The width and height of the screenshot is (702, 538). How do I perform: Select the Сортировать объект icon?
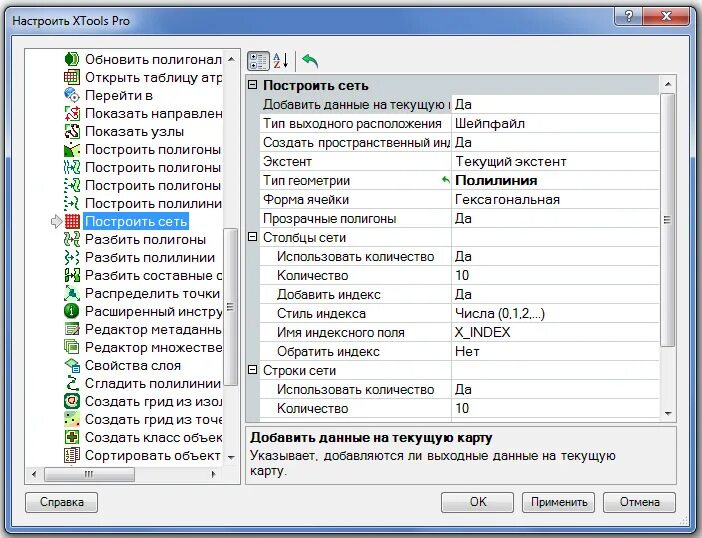pos(72,455)
